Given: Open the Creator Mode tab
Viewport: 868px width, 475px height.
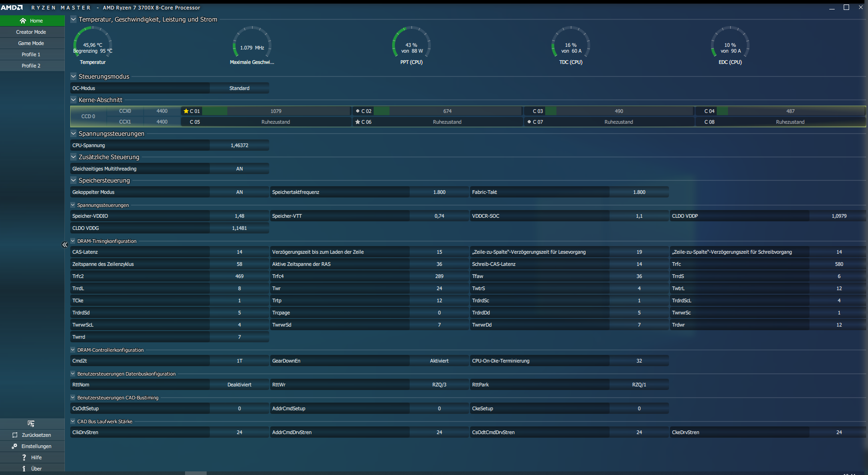Looking at the screenshot, I should [x=32, y=32].
